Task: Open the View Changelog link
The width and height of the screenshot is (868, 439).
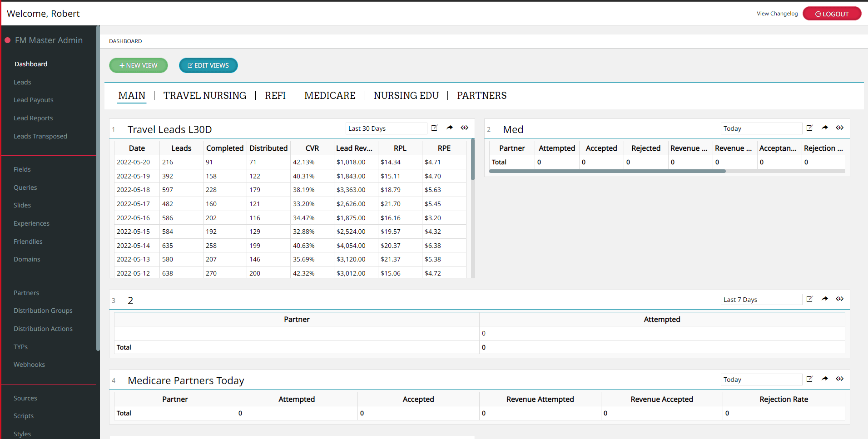Action: 777,14
